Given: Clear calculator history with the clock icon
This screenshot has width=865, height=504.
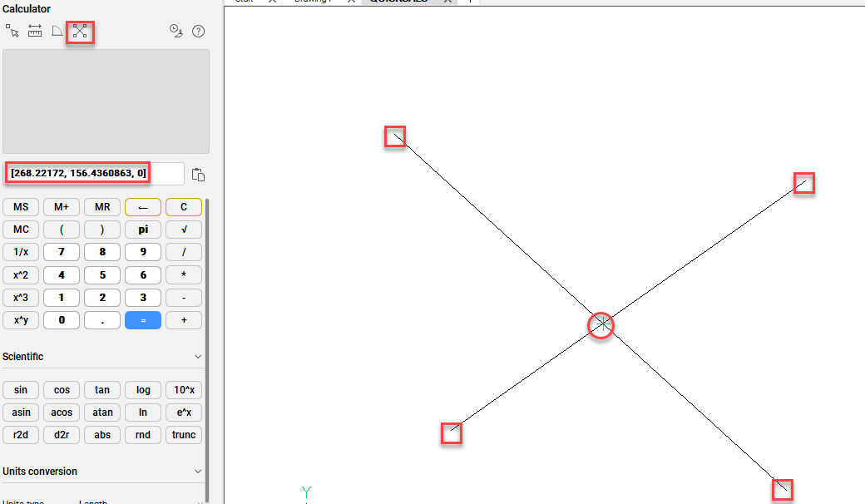Looking at the screenshot, I should click(x=175, y=32).
